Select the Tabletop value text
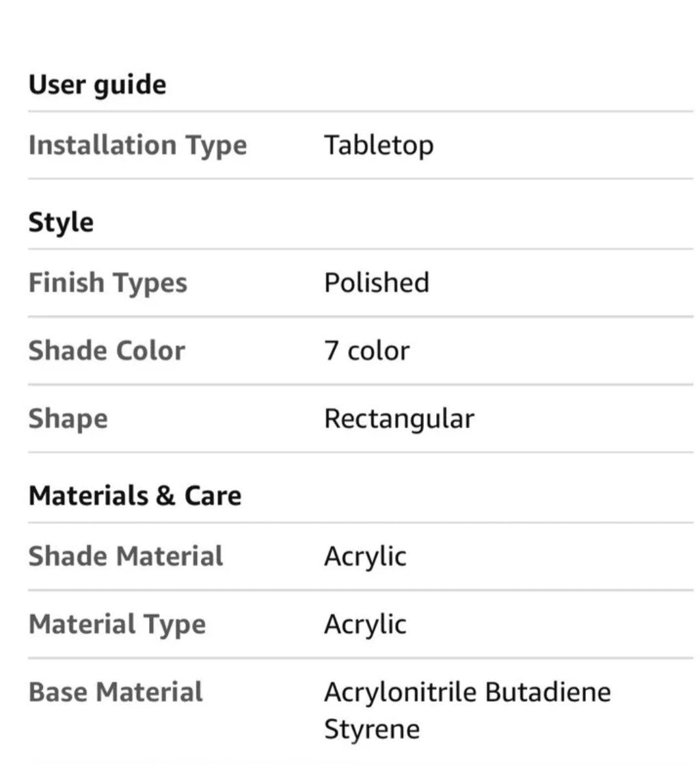The width and height of the screenshot is (700, 766). tap(379, 146)
